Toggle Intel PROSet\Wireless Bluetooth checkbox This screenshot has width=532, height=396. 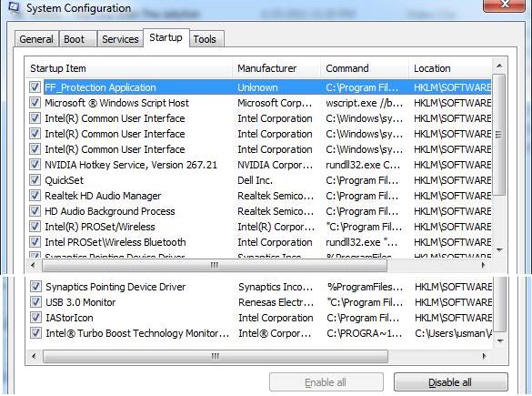tap(35, 242)
